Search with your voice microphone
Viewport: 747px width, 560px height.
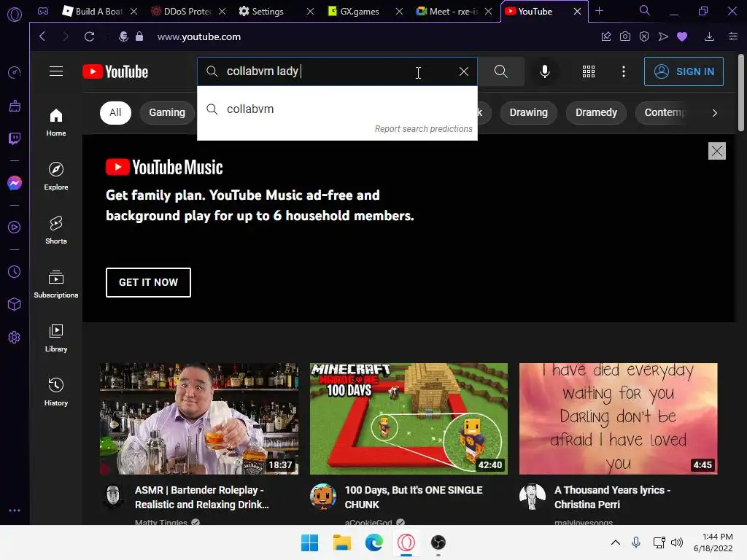[x=545, y=71]
